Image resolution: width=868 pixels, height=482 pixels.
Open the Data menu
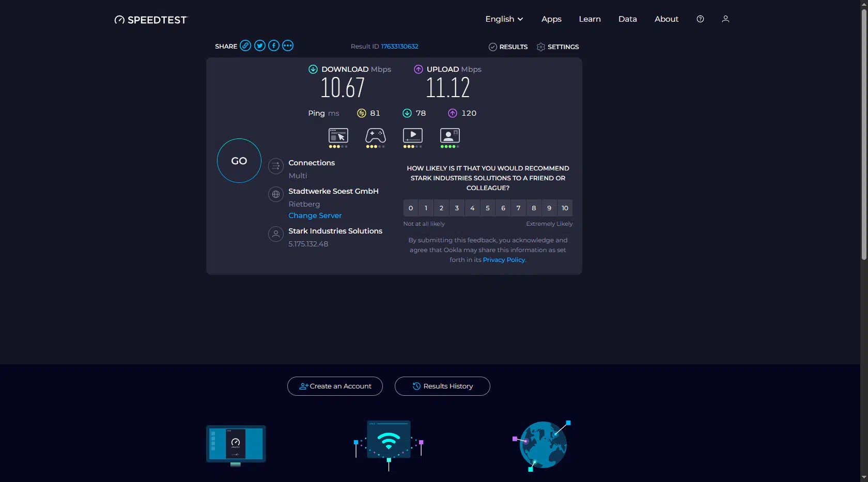(x=628, y=19)
